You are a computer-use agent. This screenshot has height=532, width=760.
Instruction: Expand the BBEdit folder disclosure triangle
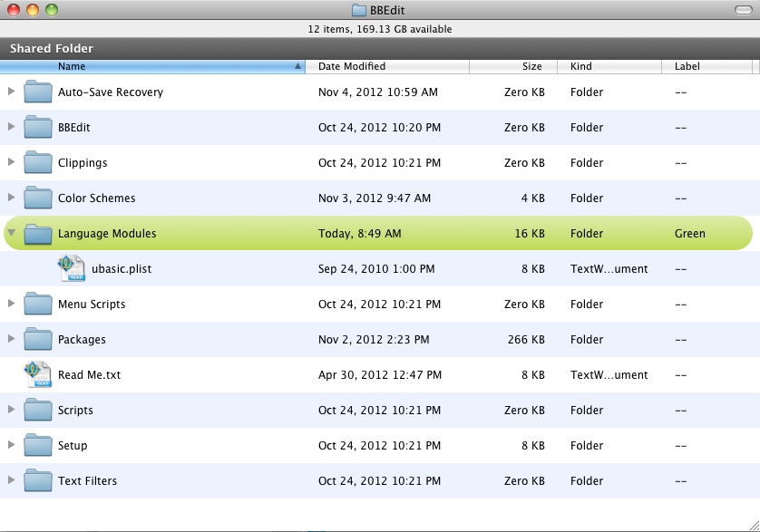(11, 127)
